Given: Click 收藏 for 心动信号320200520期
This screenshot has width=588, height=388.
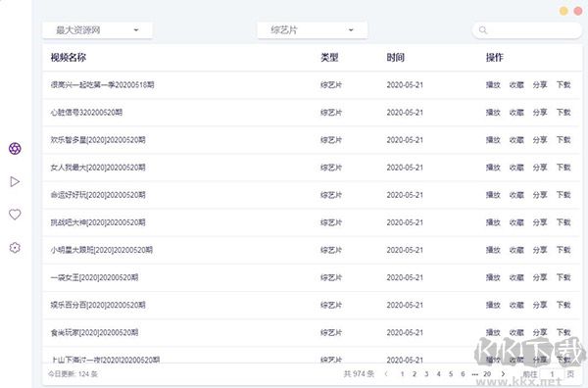Looking at the screenshot, I should coord(516,113).
